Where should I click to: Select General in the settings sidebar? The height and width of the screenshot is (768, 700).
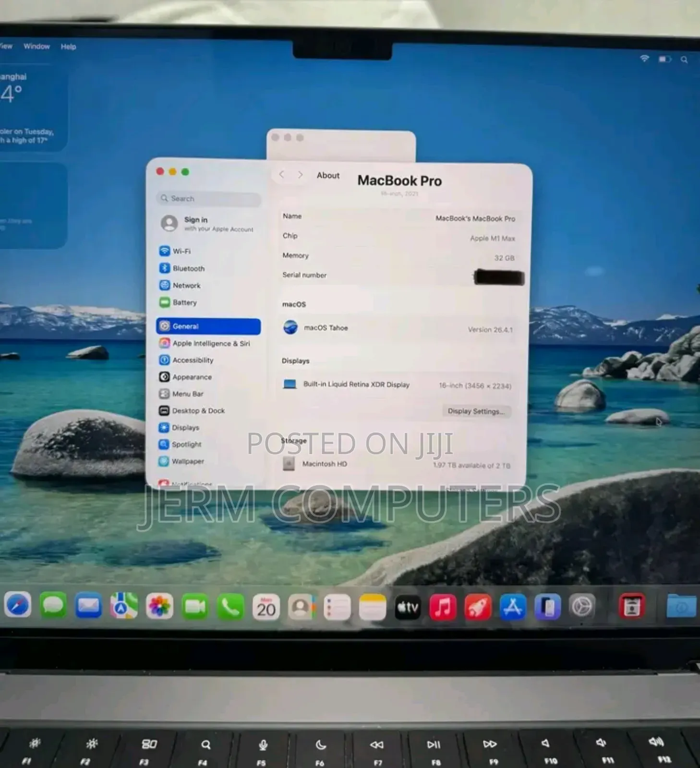[208, 326]
